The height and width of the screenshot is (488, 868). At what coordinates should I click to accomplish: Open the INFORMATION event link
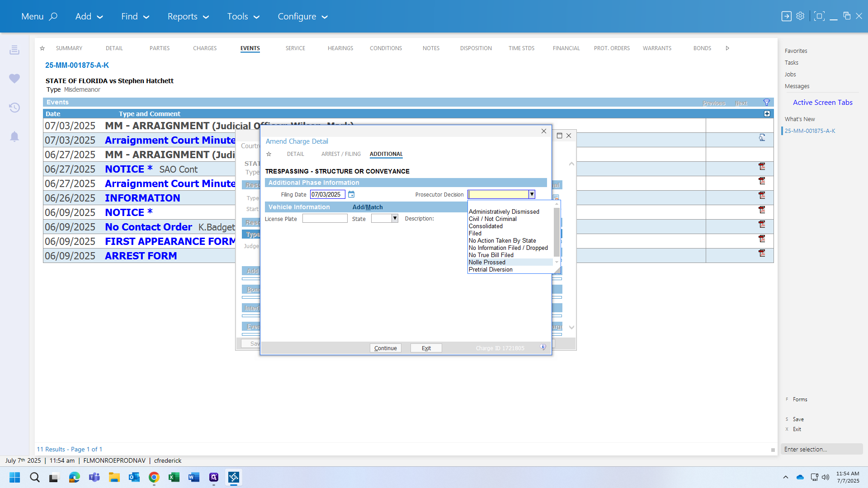[142, 198]
